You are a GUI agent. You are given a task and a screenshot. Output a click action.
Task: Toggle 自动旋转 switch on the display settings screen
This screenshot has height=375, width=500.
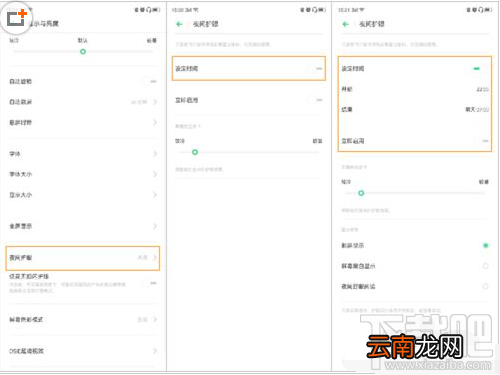[x=149, y=81]
